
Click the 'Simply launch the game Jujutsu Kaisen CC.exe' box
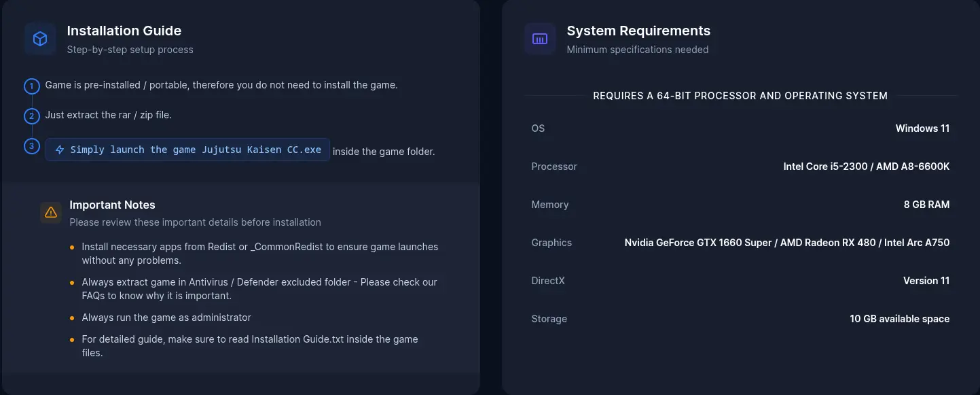pos(187,150)
